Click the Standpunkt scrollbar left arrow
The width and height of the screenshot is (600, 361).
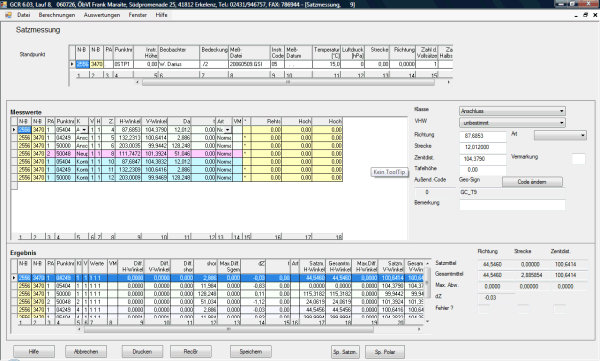tap(137, 82)
